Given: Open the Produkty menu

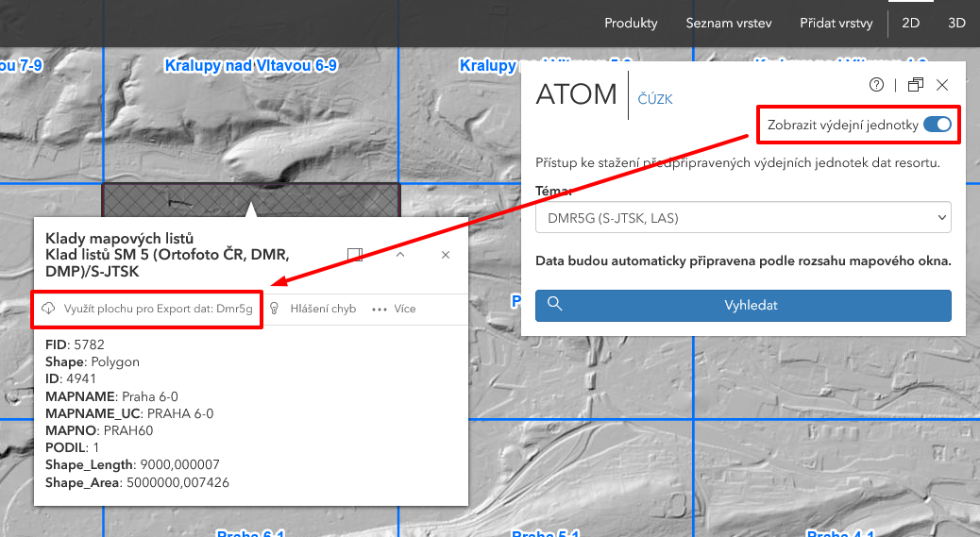Looking at the screenshot, I should [x=631, y=24].
